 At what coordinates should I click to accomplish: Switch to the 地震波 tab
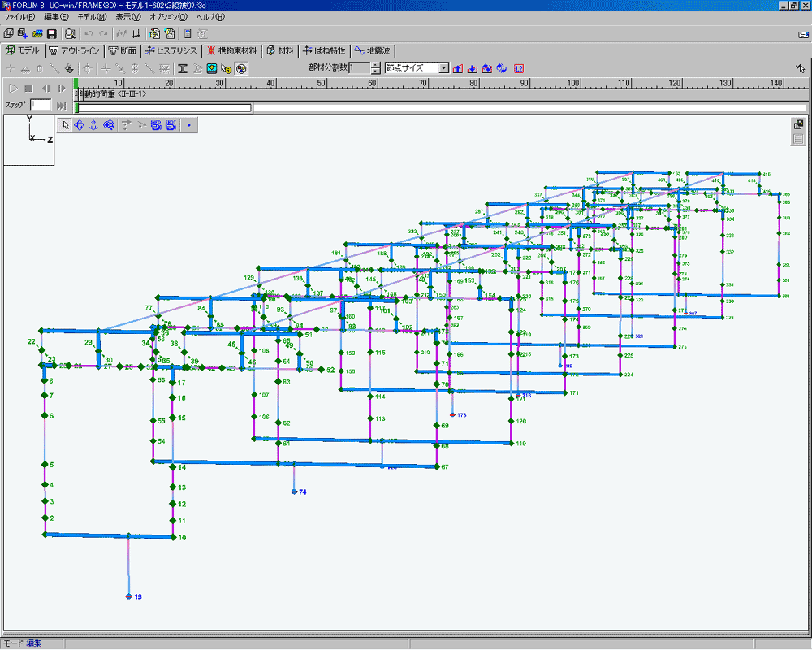[x=373, y=50]
